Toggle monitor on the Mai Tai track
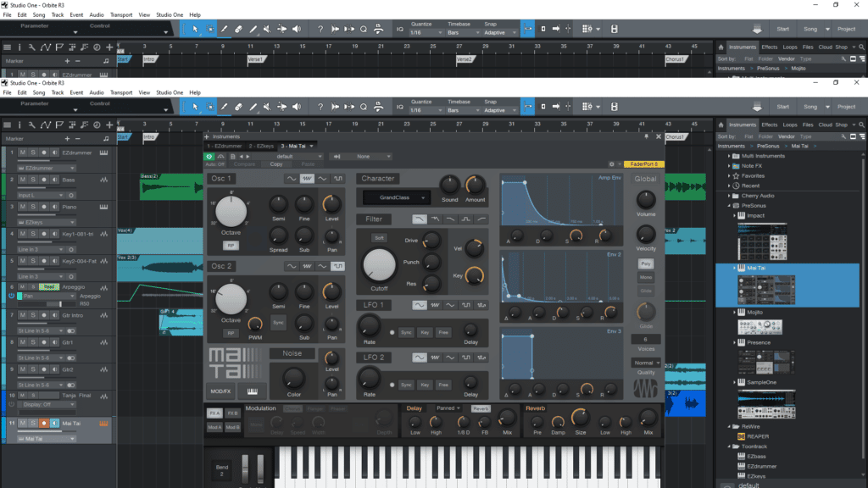 tap(54, 424)
